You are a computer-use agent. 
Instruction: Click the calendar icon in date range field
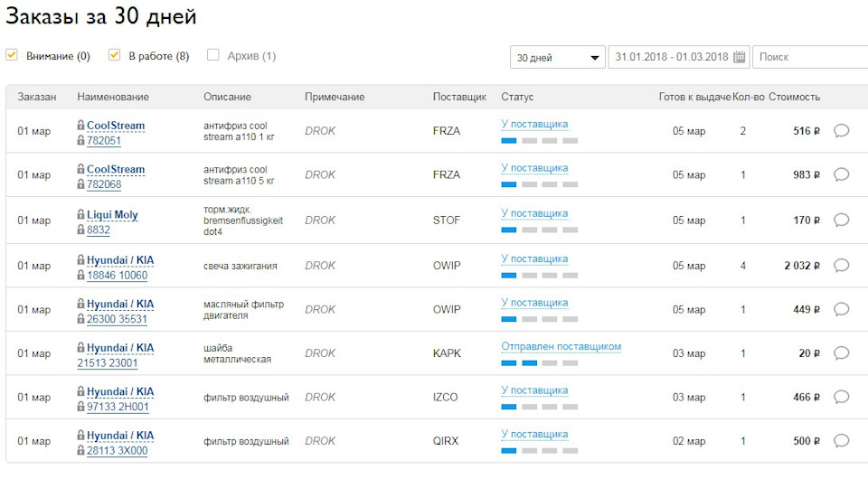point(739,57)
